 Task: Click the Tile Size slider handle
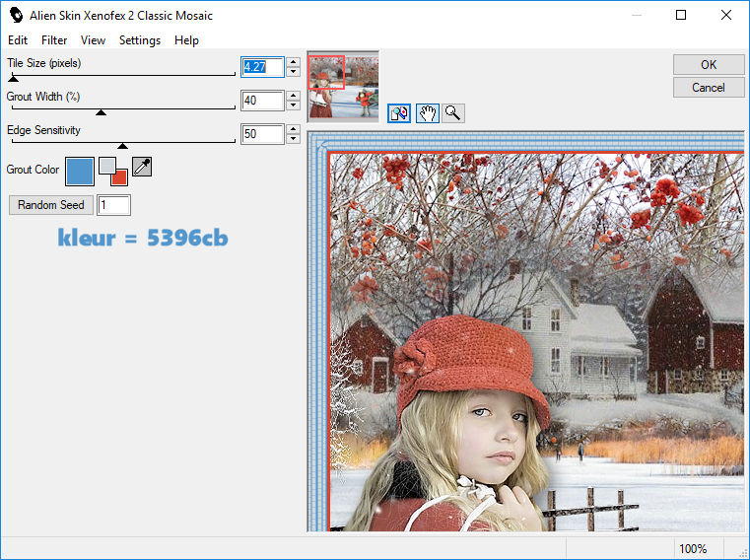pyautogui.click(x=14, y=79)
